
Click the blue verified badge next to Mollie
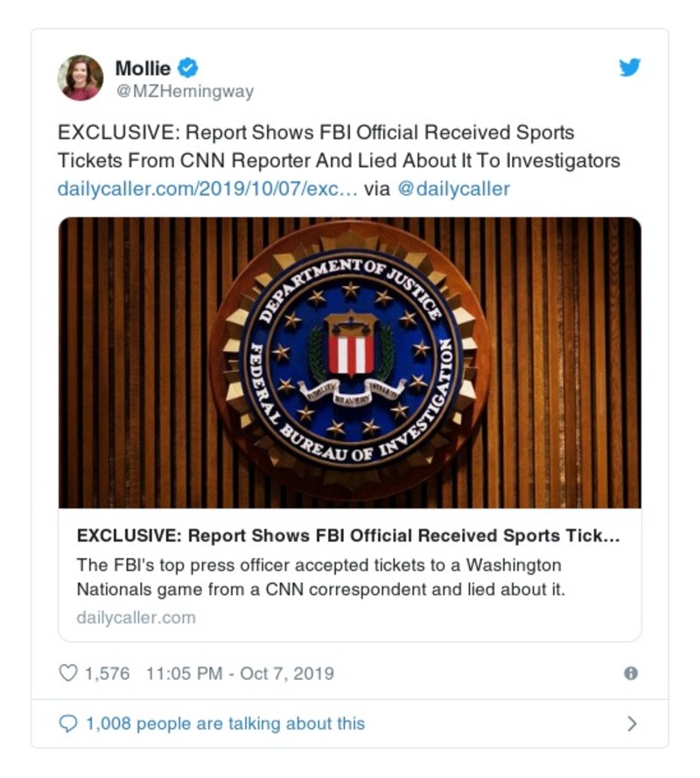coord(188,67)
